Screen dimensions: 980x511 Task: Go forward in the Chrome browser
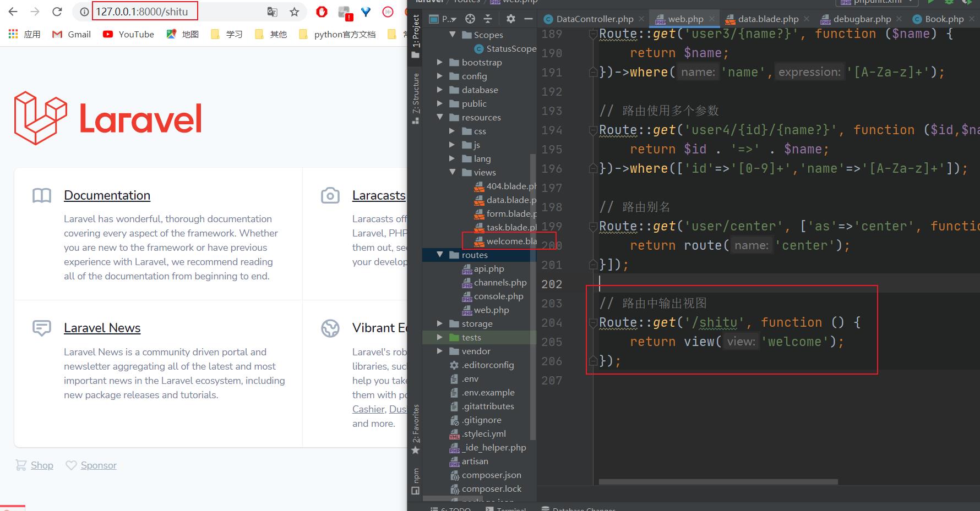point(35,12)
